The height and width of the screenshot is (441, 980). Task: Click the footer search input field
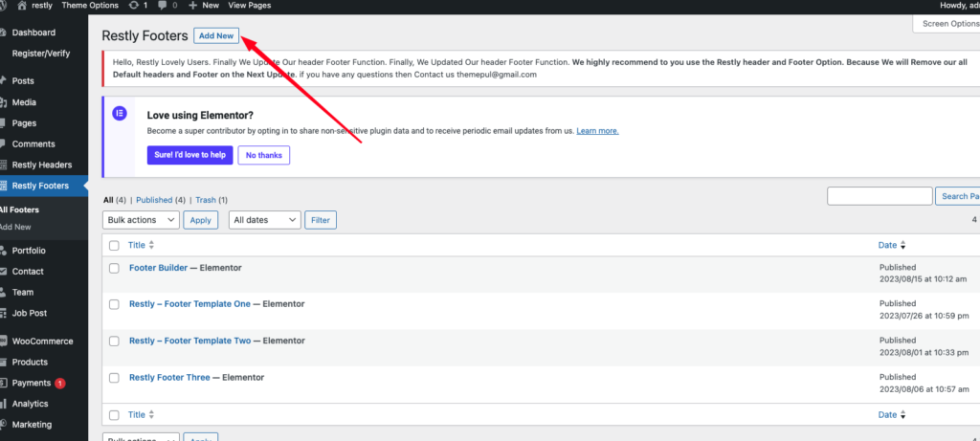pos(879,196)
